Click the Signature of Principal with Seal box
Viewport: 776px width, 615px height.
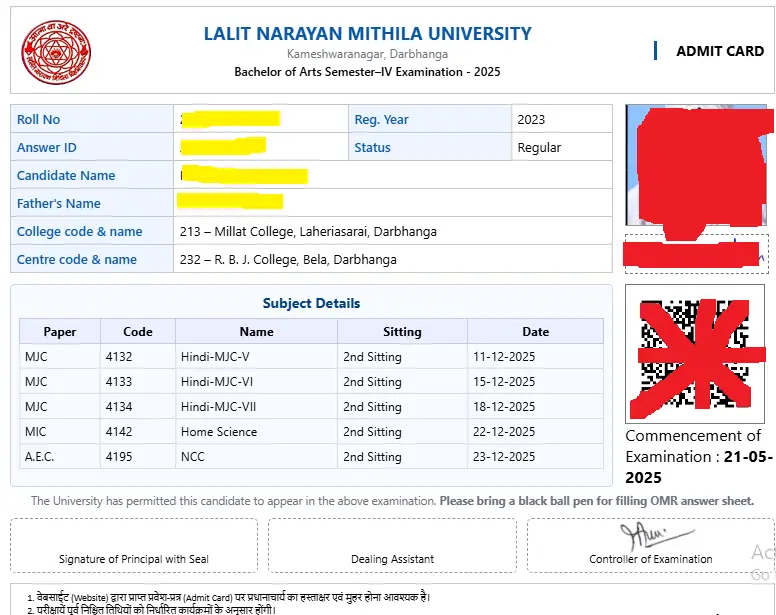click(x=133, y=545)
